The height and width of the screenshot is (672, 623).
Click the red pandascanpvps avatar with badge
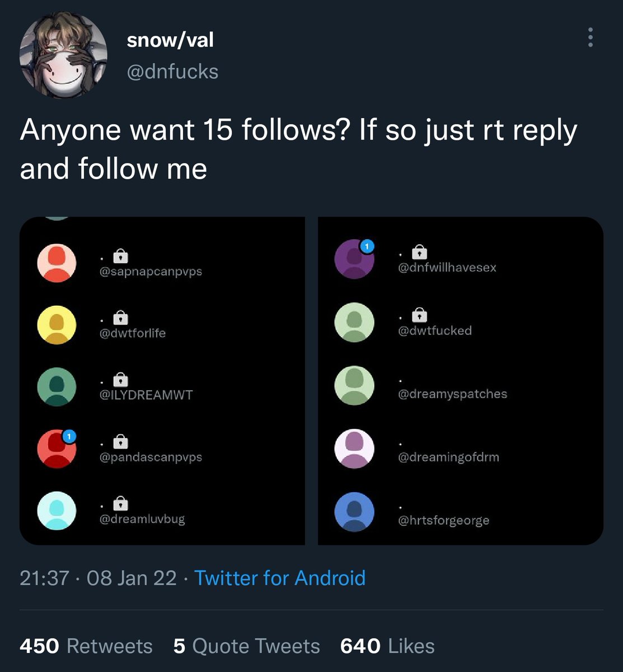pos(57,449)
